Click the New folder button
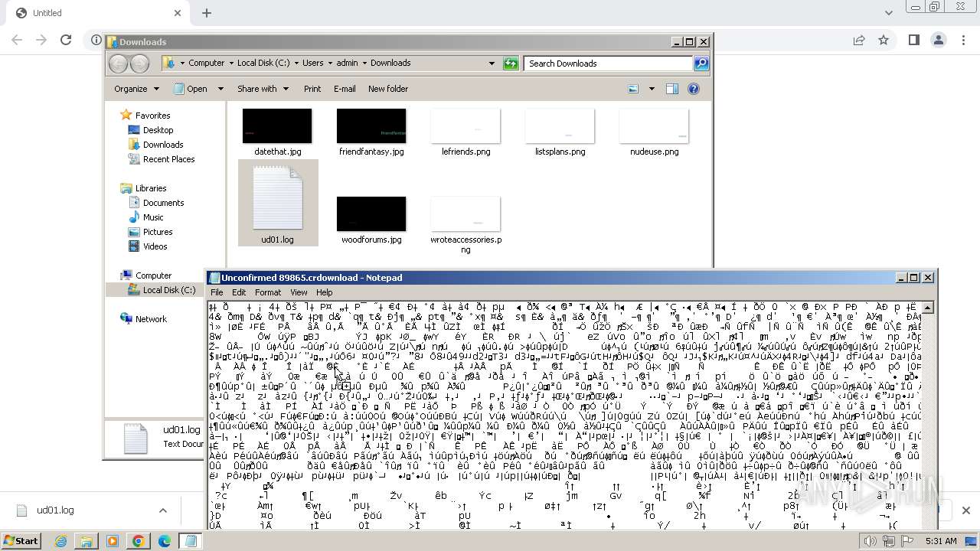The image size is (980, 551). [388, 89]
